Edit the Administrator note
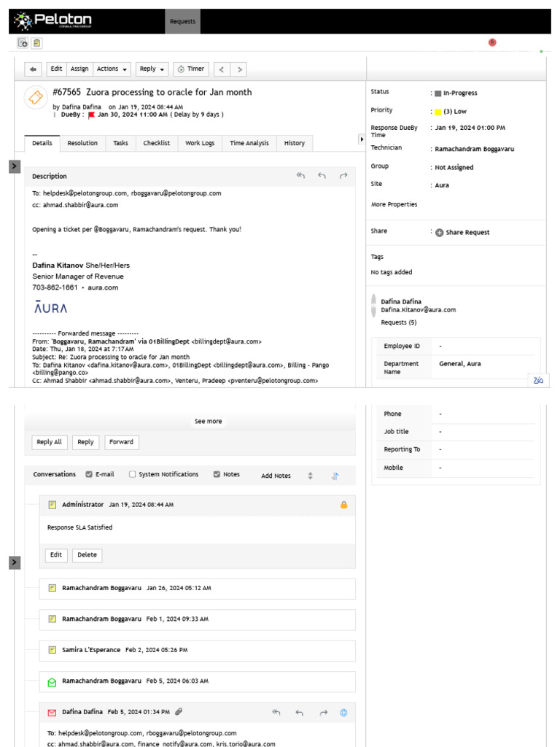The height and width of the screenshot is (747, 560). (x=56, y=555)
